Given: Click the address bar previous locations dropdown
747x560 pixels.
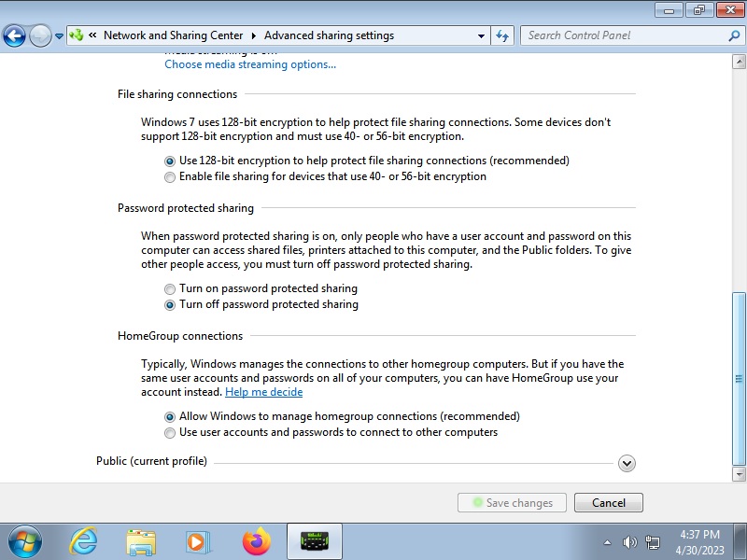Looking at the screenshot, I should click(x=481, y=35).
